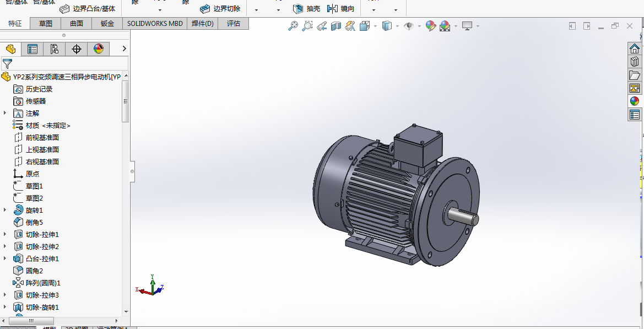This screenshot has height=329, width=644.
Task: Click the Previous View icon
Action: [x=322, y=26]
